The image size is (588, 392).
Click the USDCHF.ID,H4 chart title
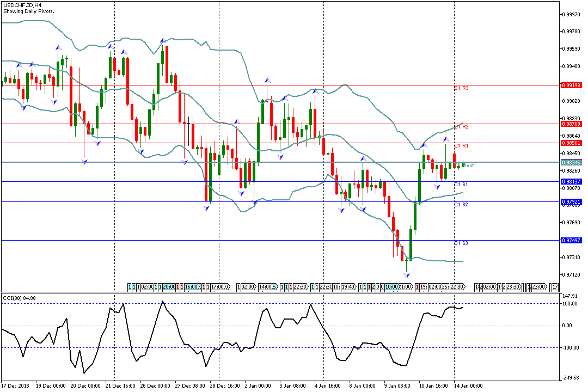click(22, 5)
